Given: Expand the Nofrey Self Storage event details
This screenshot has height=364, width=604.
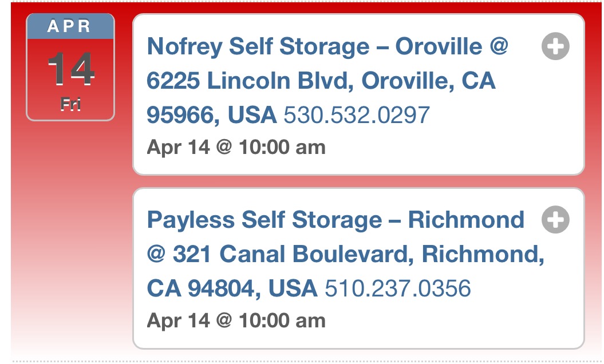Looking at the screenshot, I should tap(555, 47).
